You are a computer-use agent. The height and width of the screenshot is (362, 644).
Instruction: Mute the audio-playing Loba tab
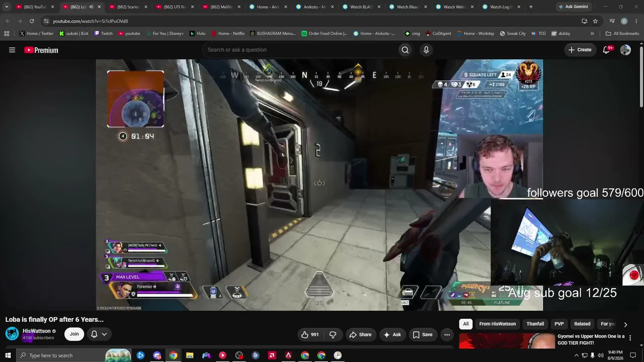coord(91,7)
